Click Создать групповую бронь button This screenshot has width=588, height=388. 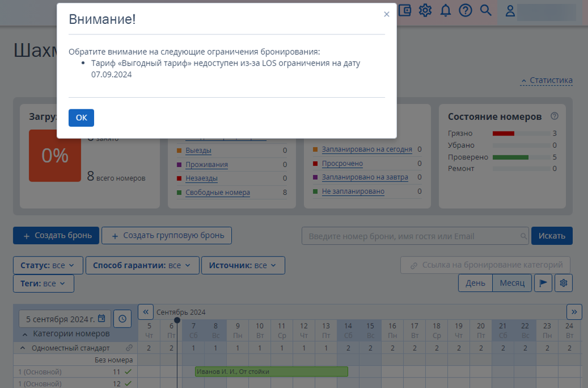tap(167, 236)
